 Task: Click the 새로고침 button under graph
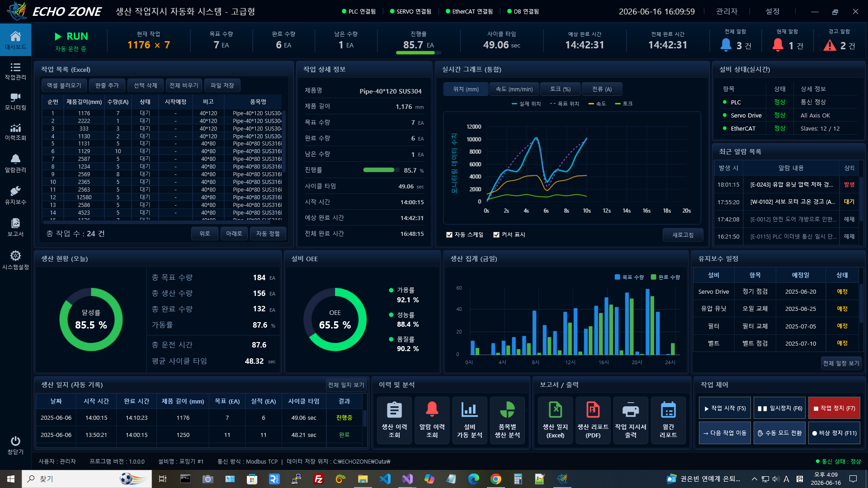(x=683, y=235)
